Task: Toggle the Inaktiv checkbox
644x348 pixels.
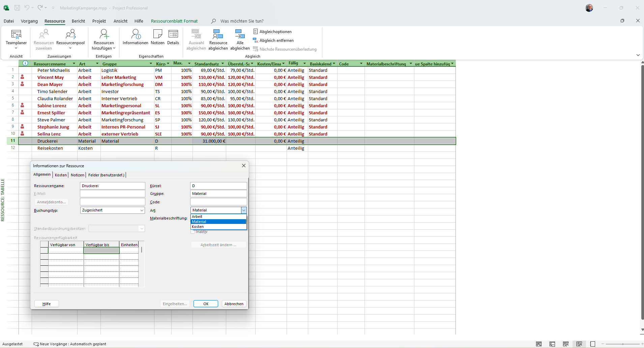Action: point(193,232)
